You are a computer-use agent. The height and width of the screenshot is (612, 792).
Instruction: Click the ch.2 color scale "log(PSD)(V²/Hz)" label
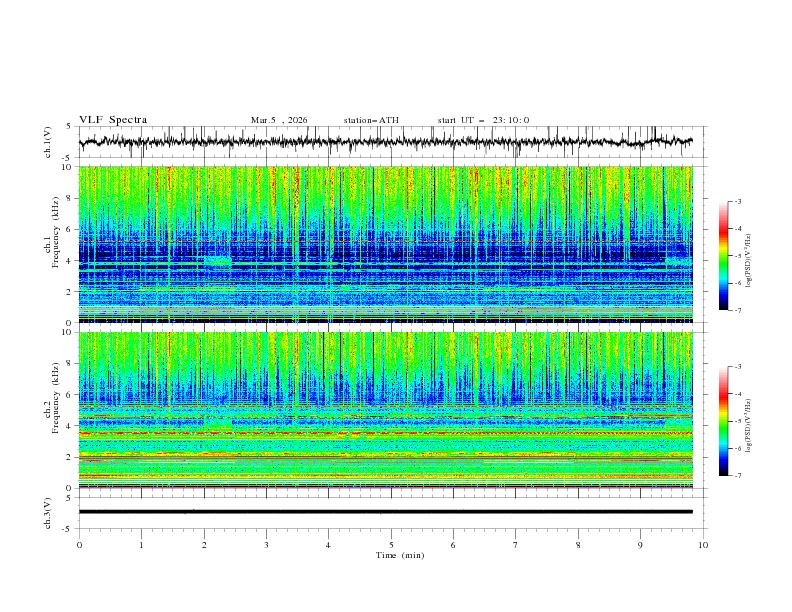(748, 425)
